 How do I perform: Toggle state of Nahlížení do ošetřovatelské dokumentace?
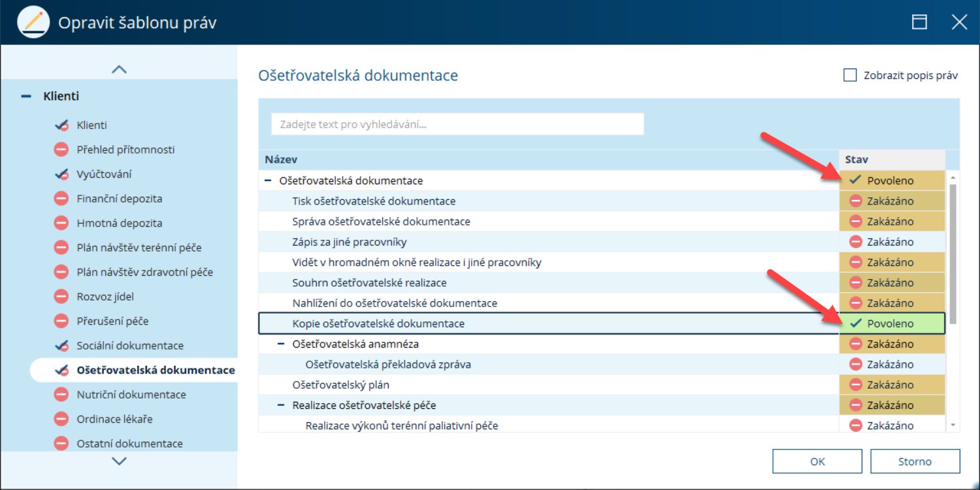(x=892, y=303)
